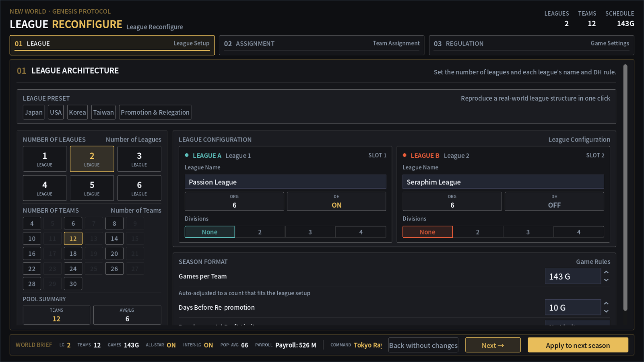The image size is (644, 362).
Task: Decrease Days Before Re-promotion with the down arrow
Action: pyautogui.click(x=606, y=311)
